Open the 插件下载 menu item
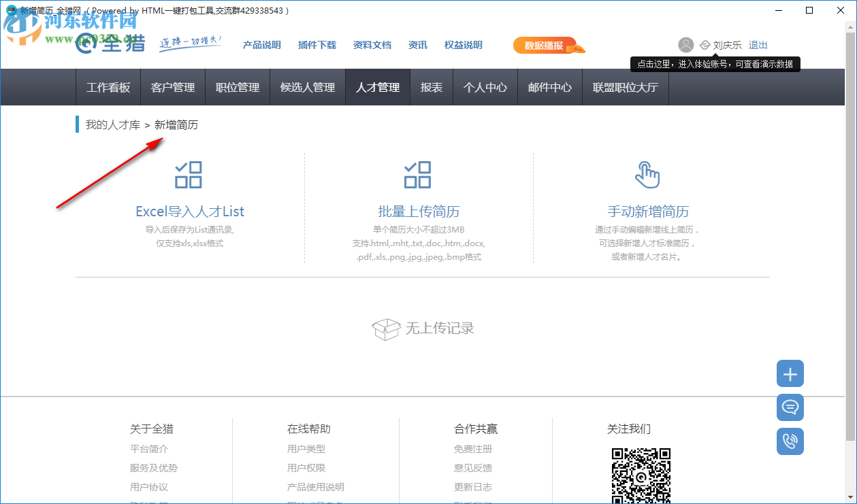This screenshot has width=857, height=504. click(316, 45)
